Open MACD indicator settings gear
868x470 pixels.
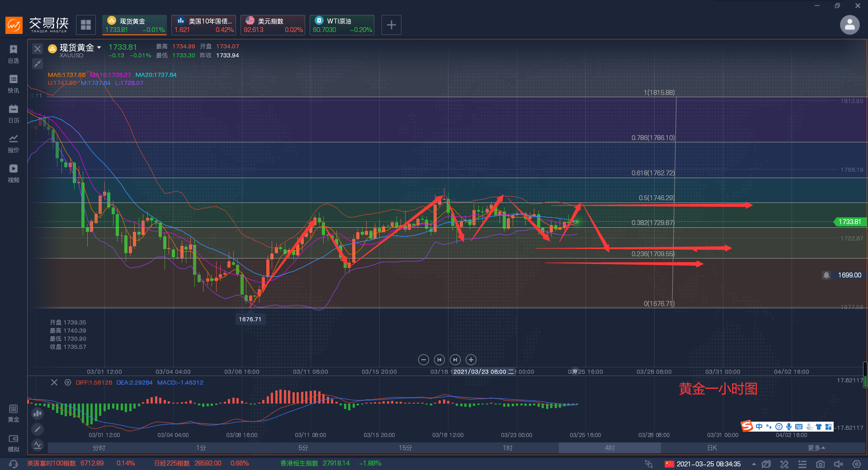[x=68, y=382]
